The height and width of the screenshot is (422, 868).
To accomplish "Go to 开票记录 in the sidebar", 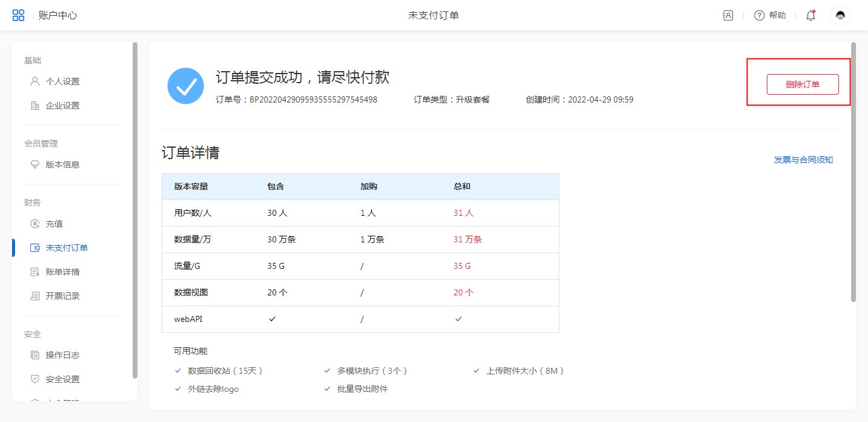I will (62, 296).
